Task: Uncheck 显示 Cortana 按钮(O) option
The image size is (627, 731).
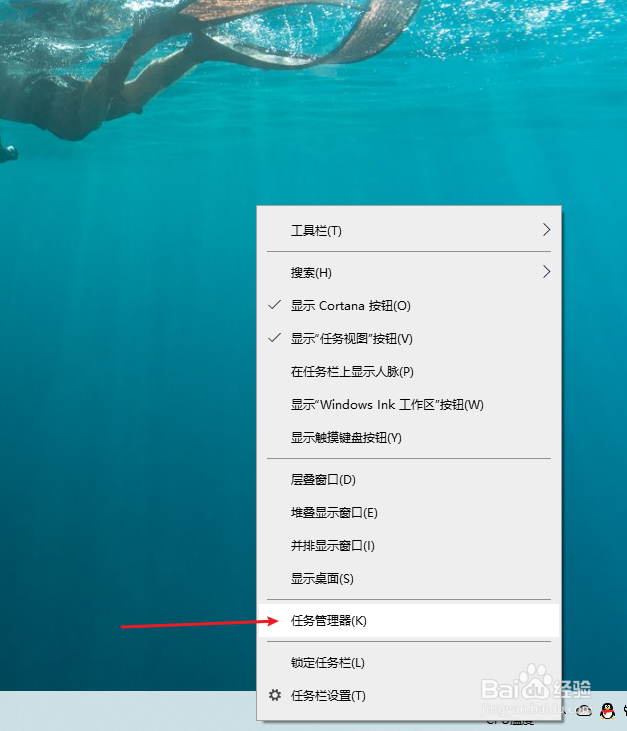Action: pos(409,305)
